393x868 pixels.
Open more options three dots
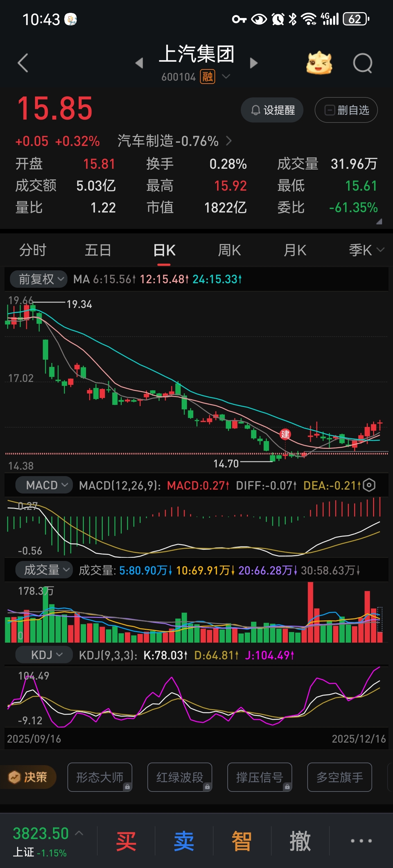[x=361, y=841]
